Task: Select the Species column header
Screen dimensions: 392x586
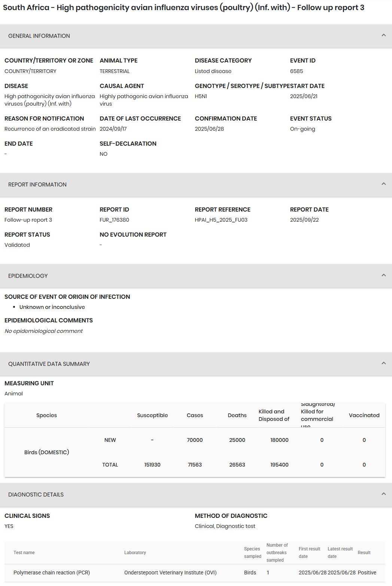Action: click(x=47, y=415)
